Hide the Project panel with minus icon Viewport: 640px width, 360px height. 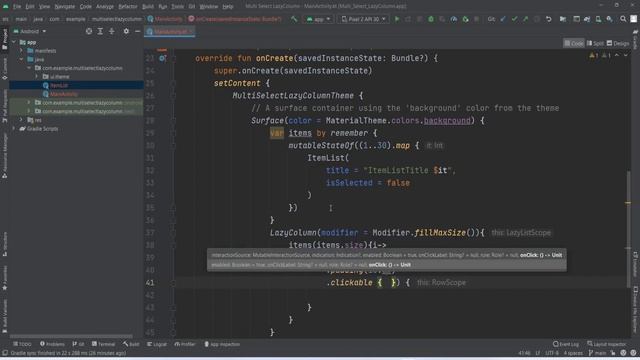point(138,31)
